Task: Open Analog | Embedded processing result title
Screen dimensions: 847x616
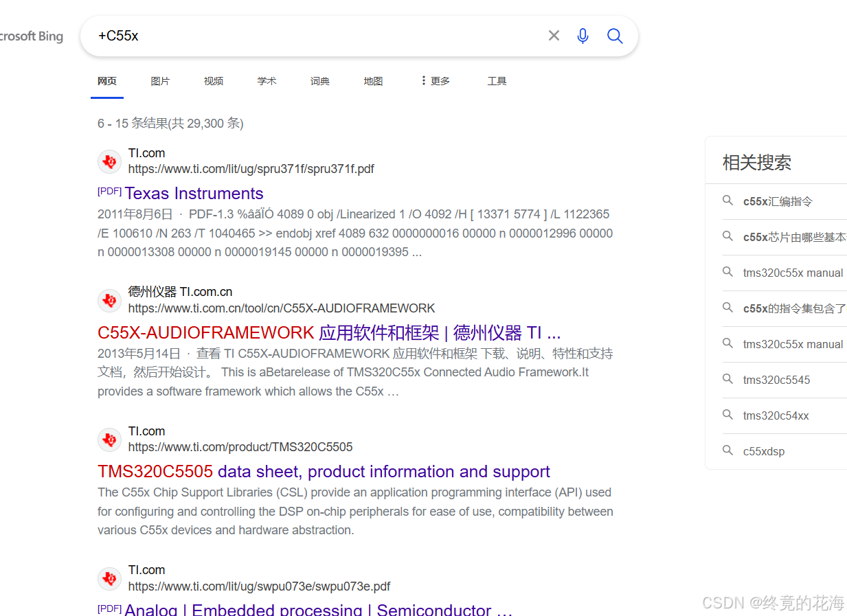Action: click(x=319, y=609)
